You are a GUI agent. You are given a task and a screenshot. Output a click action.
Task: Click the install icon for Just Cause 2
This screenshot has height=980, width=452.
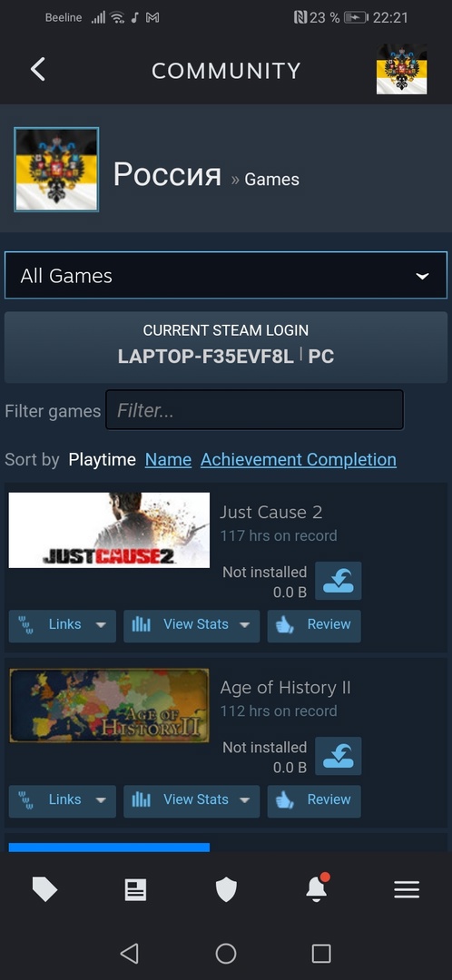(x=339, y=581)
